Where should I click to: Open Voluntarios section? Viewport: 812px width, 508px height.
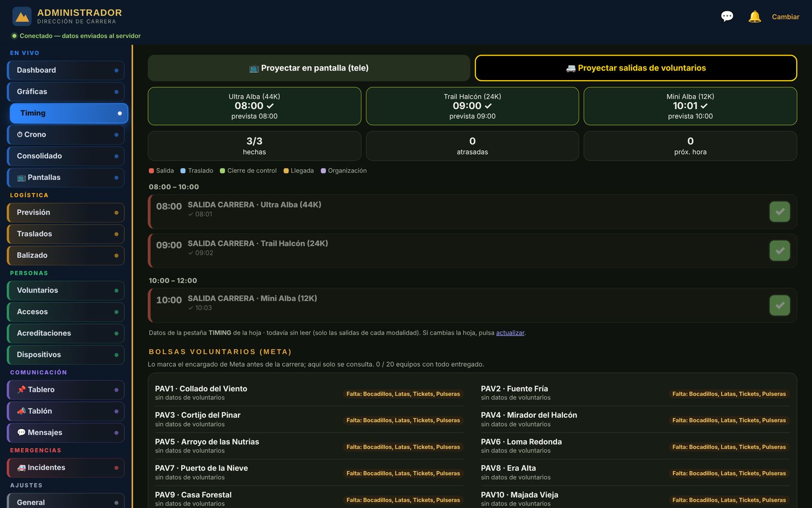coord(65,290)
